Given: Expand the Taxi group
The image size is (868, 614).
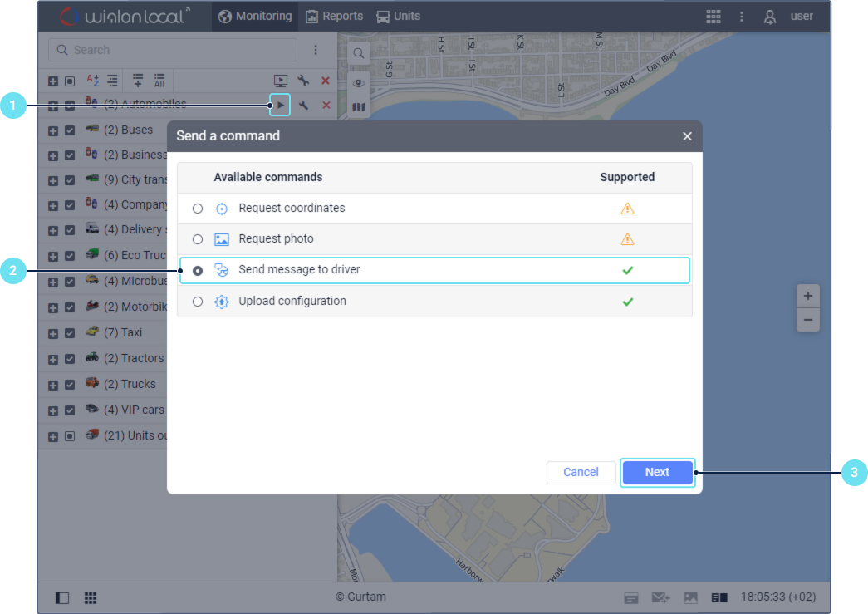Looking at the screenshot, I should point(53,333).
